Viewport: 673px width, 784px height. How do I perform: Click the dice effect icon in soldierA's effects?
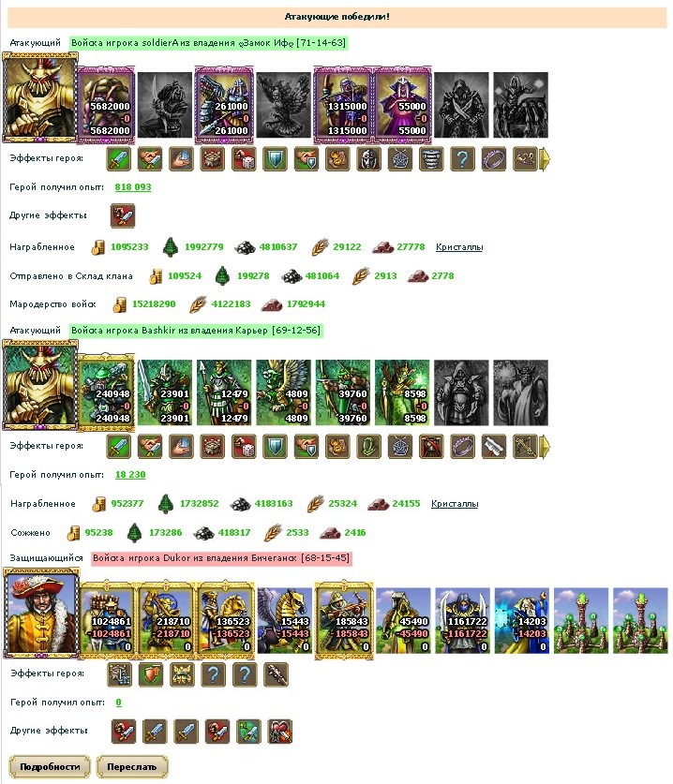click(244, 159)
